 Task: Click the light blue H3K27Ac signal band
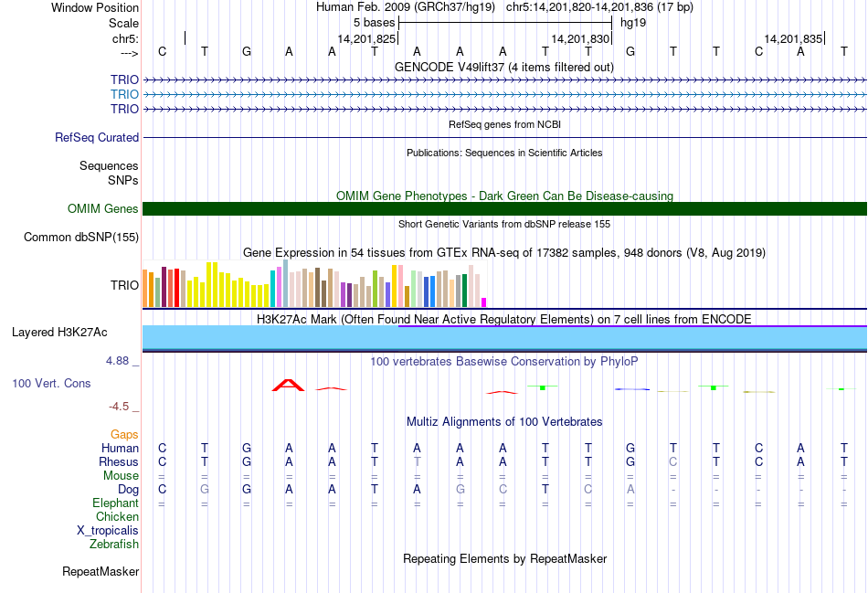[x=504, y=337]
